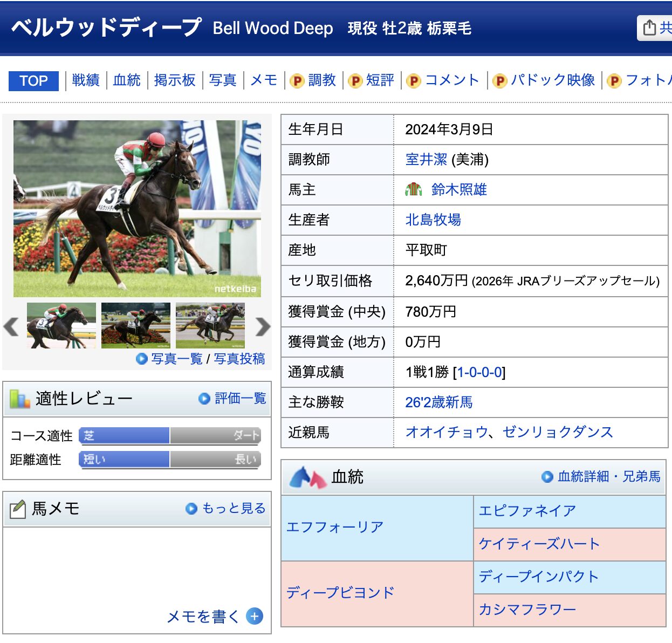The height and width of the screenshot is (643, 672).
Task: Open ディープインパクト in pedigree table
Action: [x=539, y=576]
